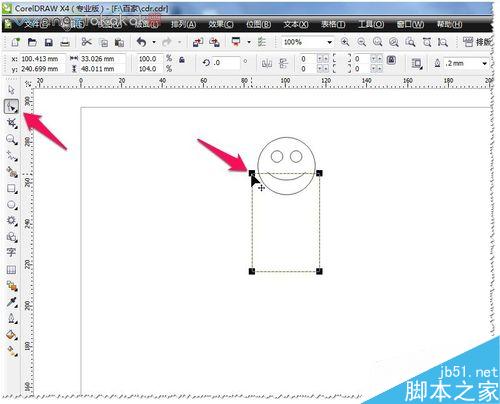This screenshot has width=500, height=404.
Task: Zoom to selected objects icon
Action: 378,42
